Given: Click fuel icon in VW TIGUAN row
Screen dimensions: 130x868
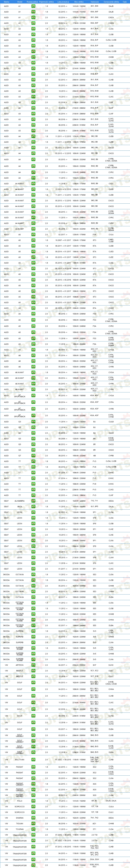Looking at the screenshot, I should coord(33,824).
